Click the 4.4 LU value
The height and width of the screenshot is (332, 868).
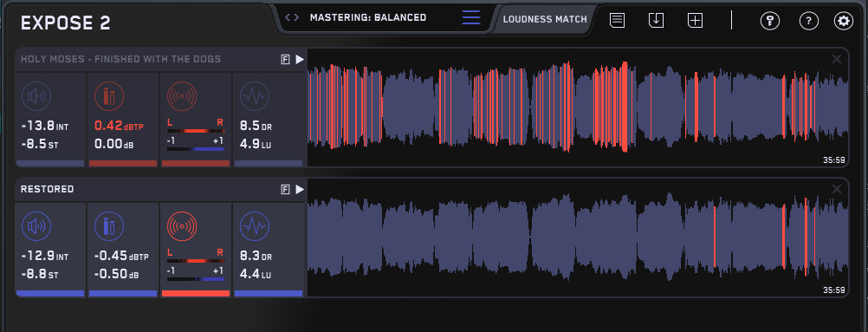coord(256,275)
